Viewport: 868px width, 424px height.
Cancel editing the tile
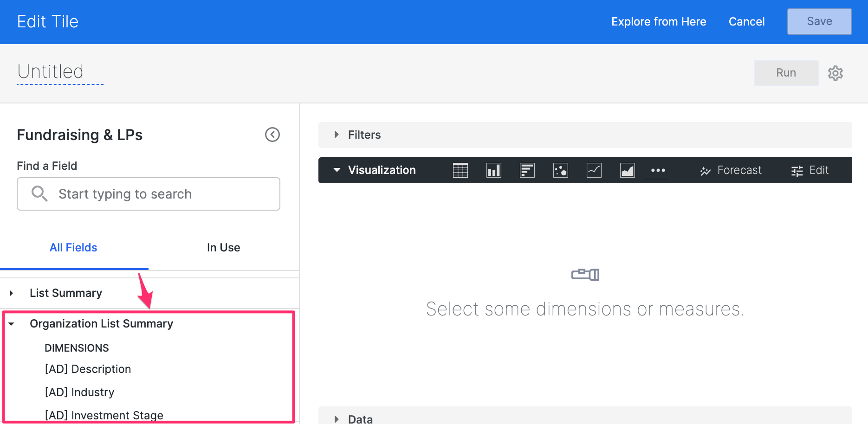(746, 21)
